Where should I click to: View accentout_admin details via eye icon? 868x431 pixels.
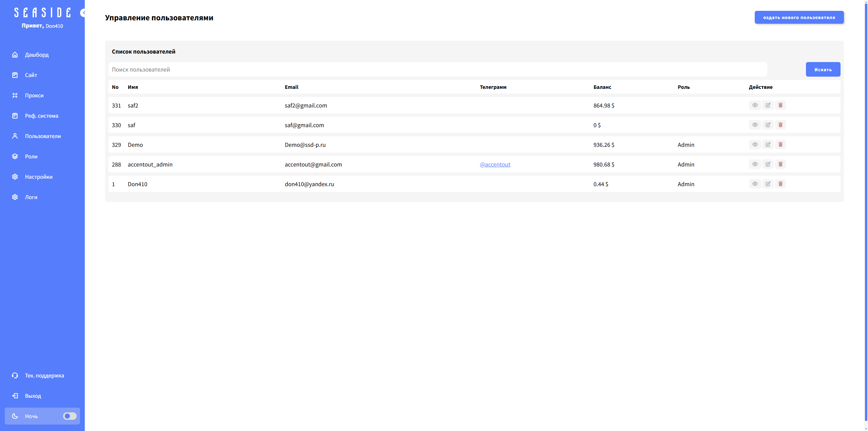click(755, 164)
